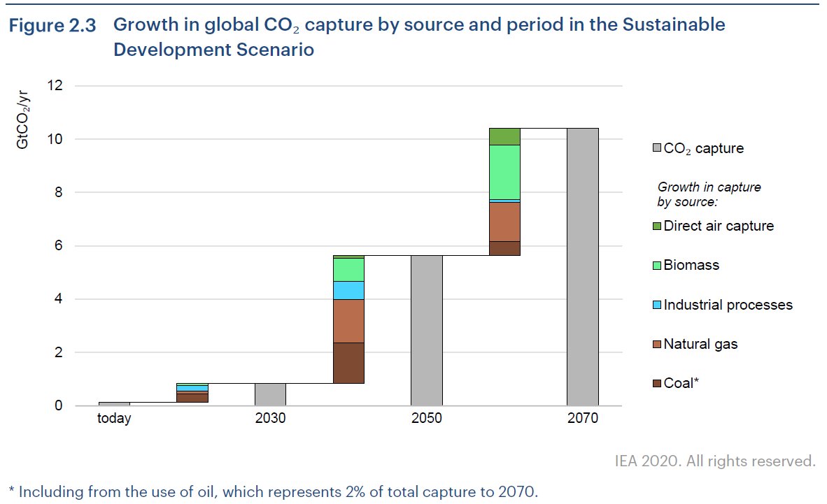The image size is (827, 504).
Task: Click the Natural gas legend square
Action: 657,344
